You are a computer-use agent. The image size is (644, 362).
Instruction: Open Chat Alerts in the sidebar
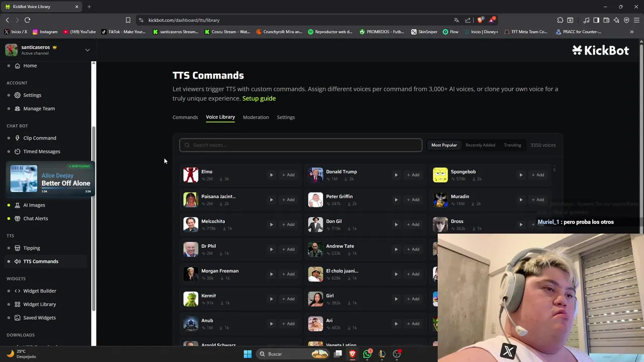[36, 219]
